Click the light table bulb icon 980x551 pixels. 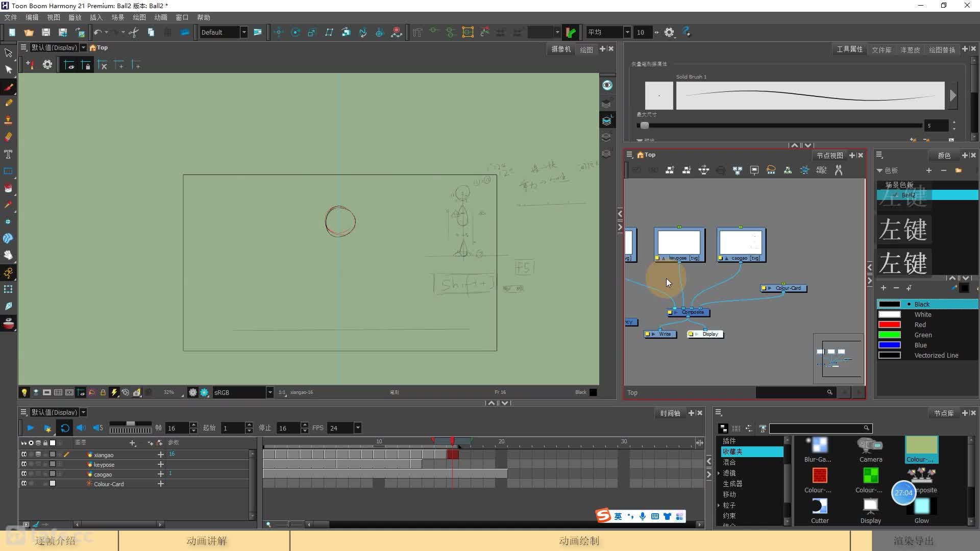tap(24, 392)
